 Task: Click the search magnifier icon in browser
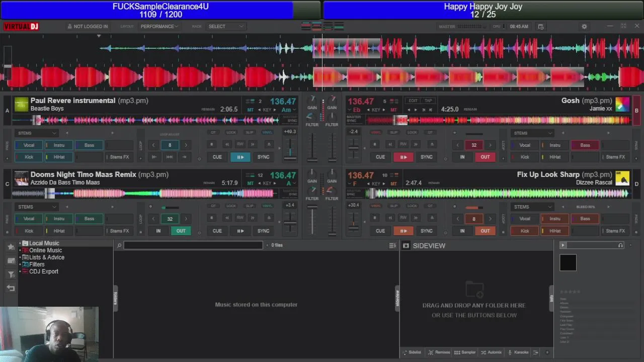point(119,245)
